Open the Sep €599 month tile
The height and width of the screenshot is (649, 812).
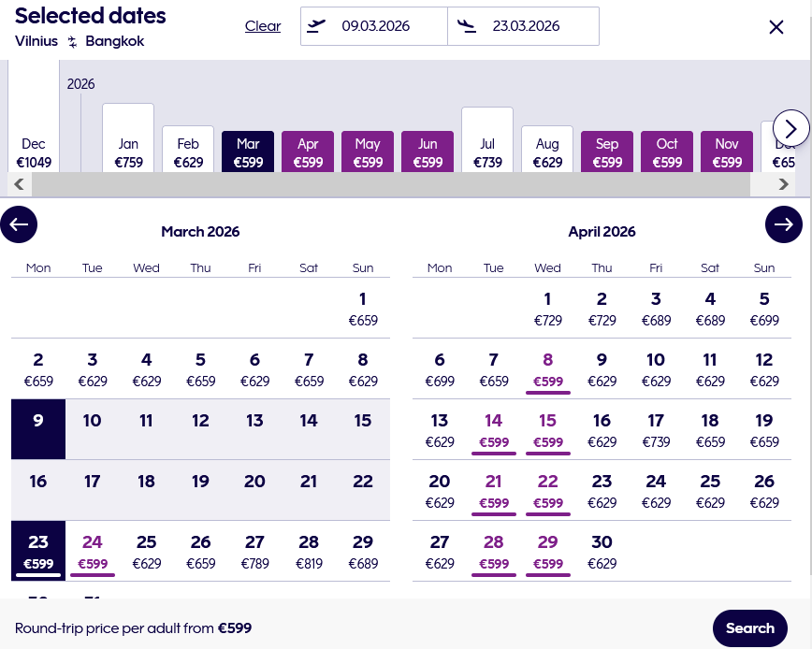tap(607, 152)
